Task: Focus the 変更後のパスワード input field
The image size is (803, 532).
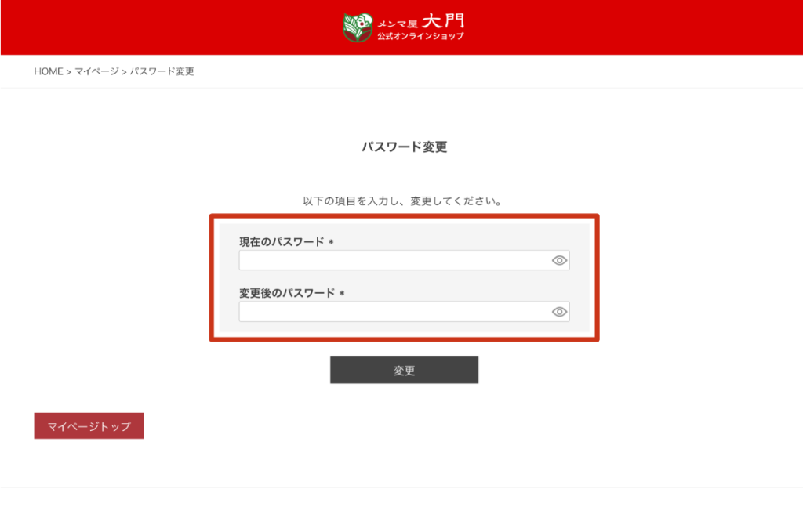Action: 404,312
